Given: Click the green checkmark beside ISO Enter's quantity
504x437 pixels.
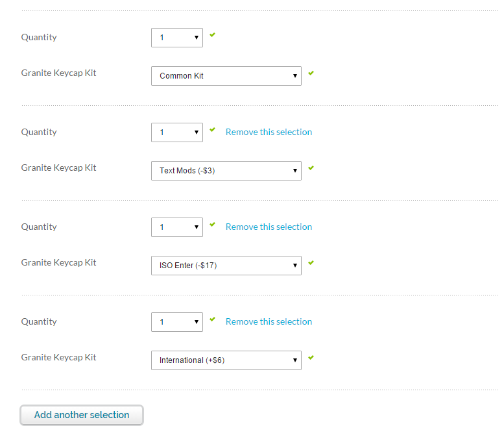Looking at the screenshot, I should (212, 225).
